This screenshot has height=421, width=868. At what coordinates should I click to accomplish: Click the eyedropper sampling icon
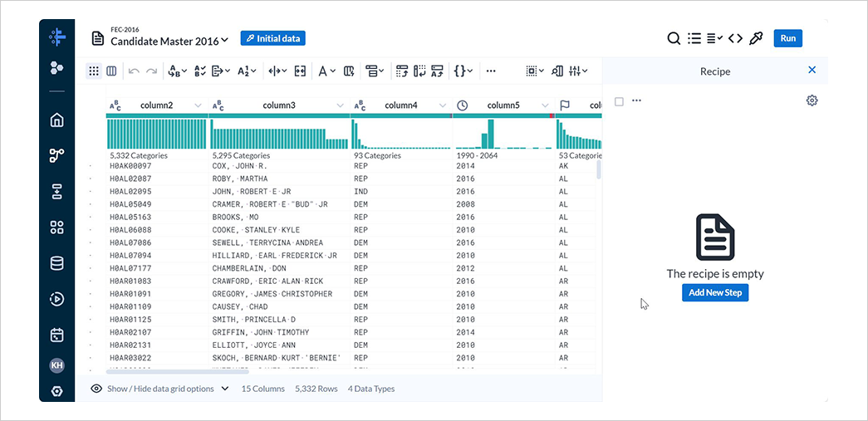(755, 39)
